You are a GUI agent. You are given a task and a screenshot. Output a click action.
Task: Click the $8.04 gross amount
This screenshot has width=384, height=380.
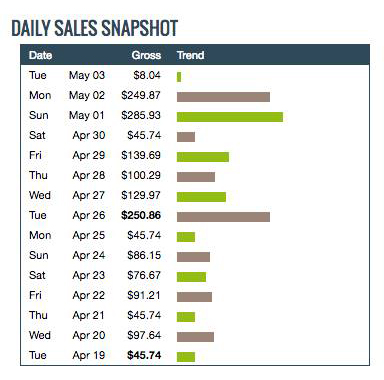pos(147,75)
